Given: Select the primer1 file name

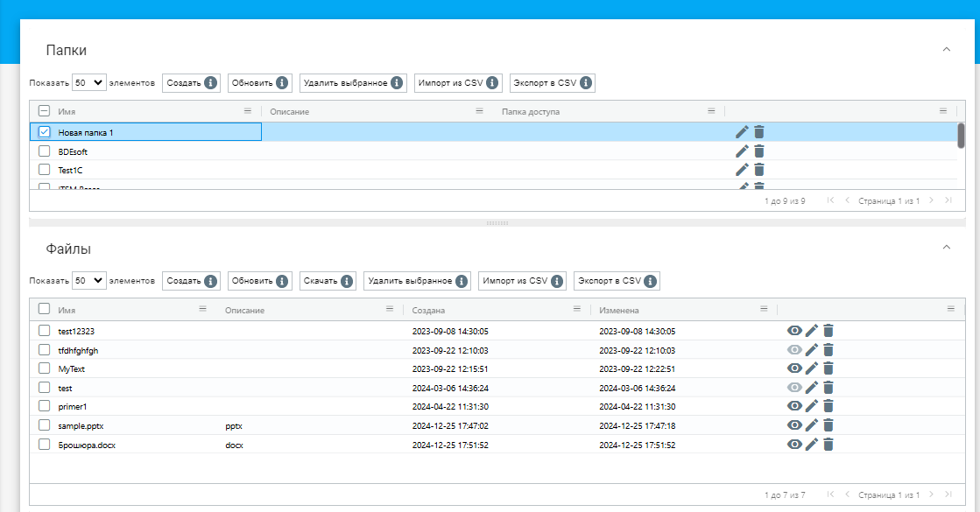Looking at the screenshot, I should (x=73, y=406).
